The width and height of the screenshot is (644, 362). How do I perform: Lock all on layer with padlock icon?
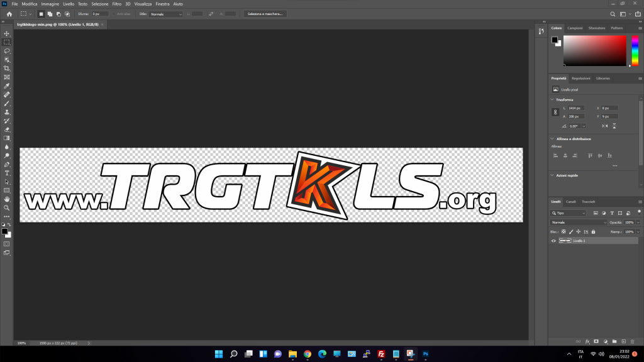(593, 231)
